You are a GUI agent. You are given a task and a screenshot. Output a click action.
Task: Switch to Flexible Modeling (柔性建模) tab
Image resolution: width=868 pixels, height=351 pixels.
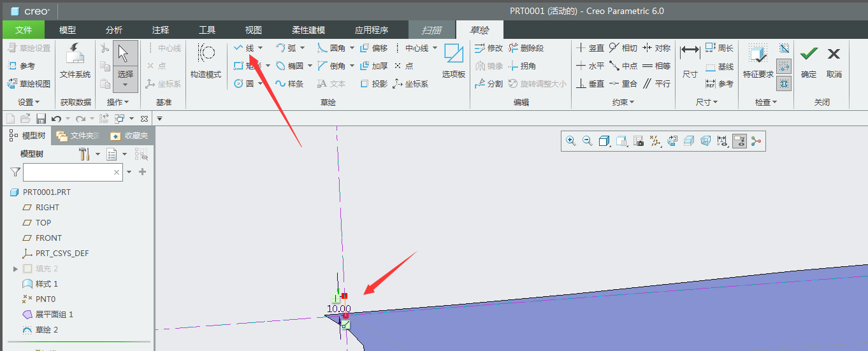point(308,30)
